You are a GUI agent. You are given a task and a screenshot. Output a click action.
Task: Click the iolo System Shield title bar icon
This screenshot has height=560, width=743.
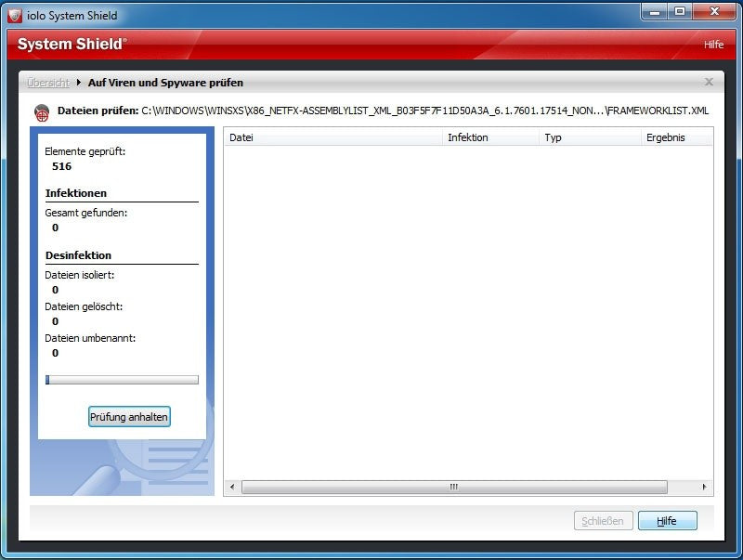(15, 16)
